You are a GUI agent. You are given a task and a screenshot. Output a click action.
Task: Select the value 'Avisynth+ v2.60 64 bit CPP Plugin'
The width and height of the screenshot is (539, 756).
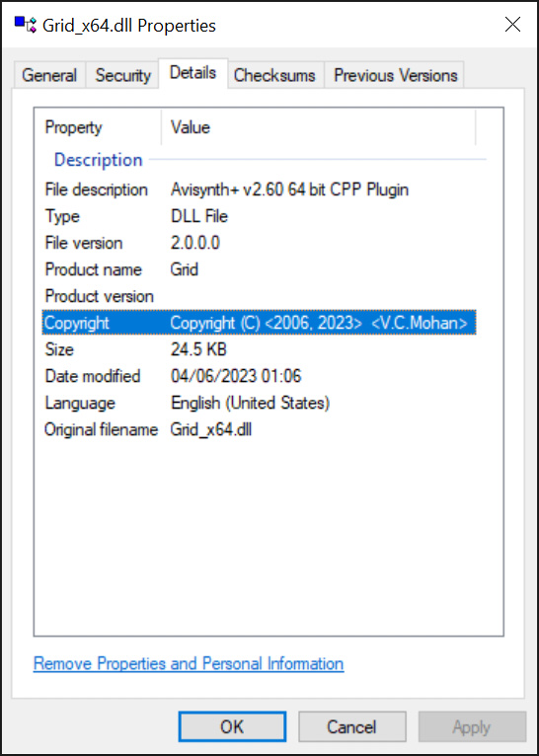click(289, 189)
